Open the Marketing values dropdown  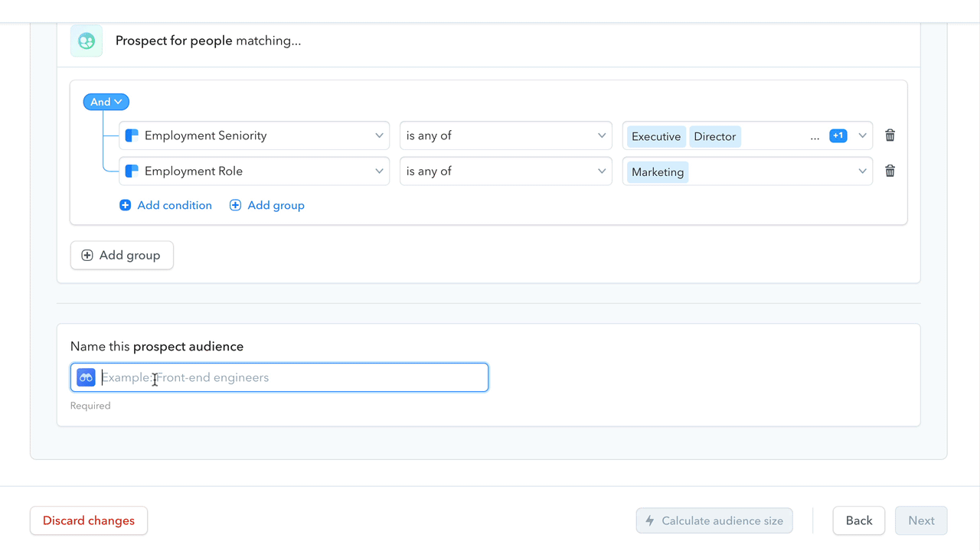point(862,171)
